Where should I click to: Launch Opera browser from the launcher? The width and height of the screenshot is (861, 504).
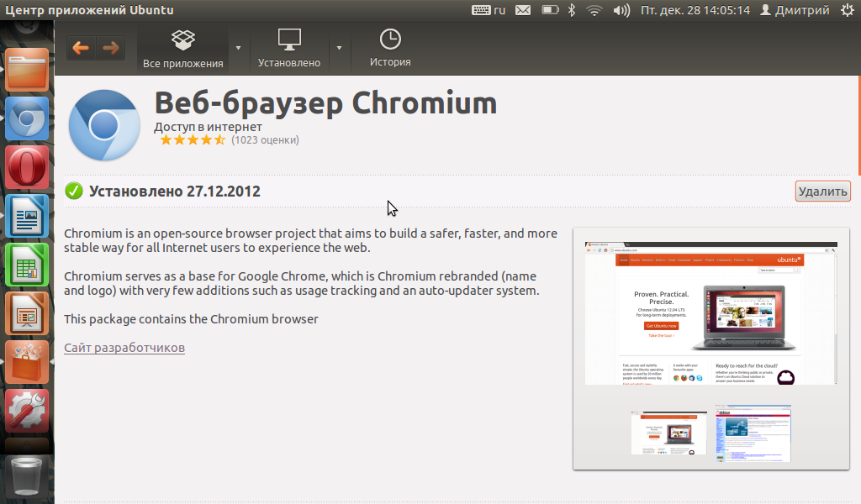[x=27, y=167]
